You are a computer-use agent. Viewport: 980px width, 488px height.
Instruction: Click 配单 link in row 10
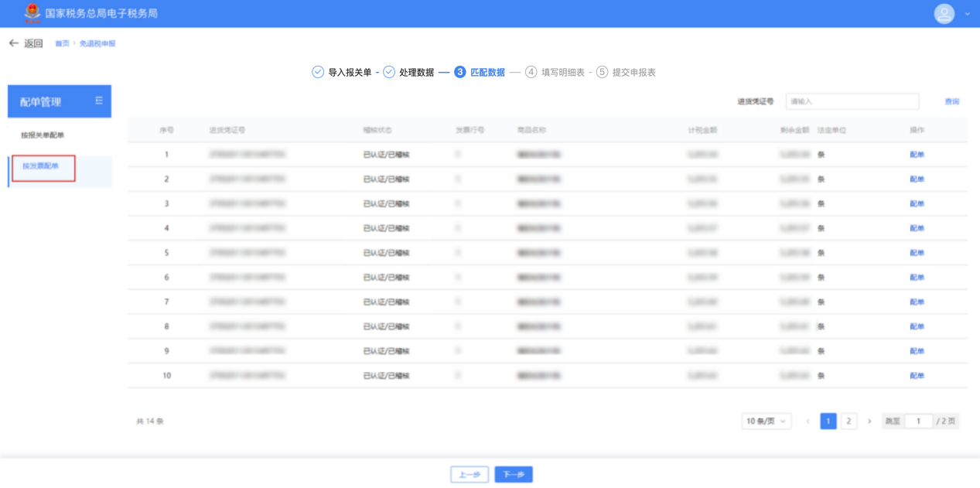(x=917, y=376)
